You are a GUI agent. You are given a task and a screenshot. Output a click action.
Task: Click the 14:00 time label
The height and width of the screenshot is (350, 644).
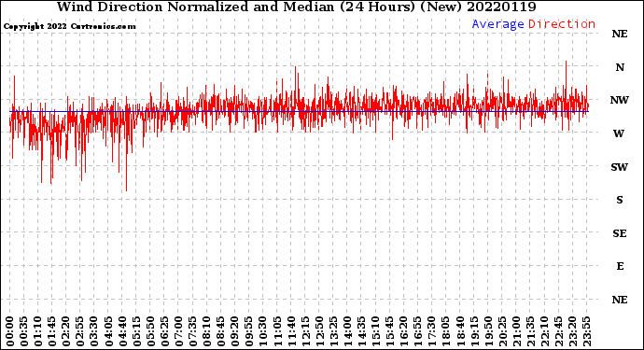pos(347,331)
